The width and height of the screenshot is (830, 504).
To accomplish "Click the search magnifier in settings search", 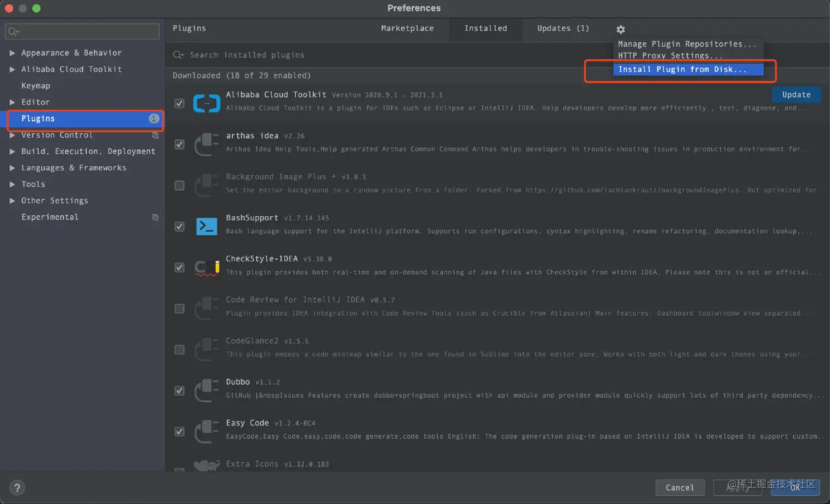I will tap(13, 31).
